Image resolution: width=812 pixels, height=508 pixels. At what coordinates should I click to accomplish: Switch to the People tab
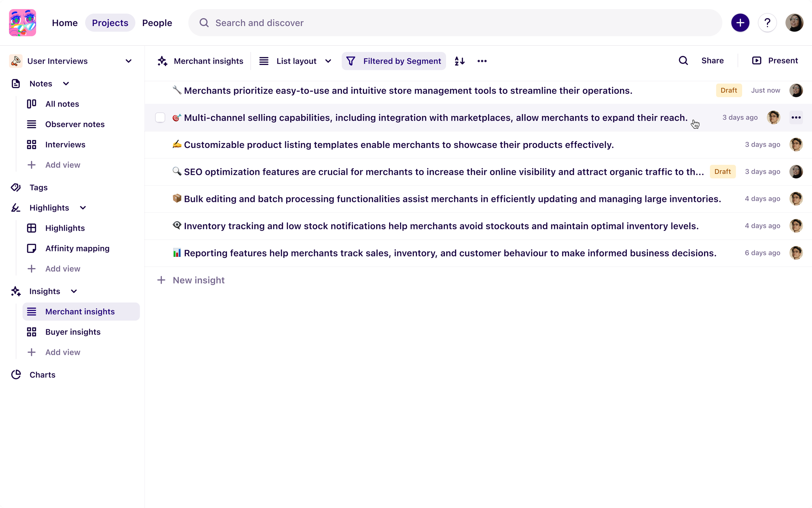[157, 22]
